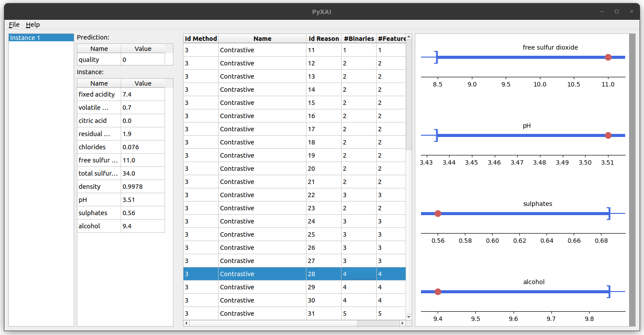Close the PyXAI window

(x=632, y=11)
